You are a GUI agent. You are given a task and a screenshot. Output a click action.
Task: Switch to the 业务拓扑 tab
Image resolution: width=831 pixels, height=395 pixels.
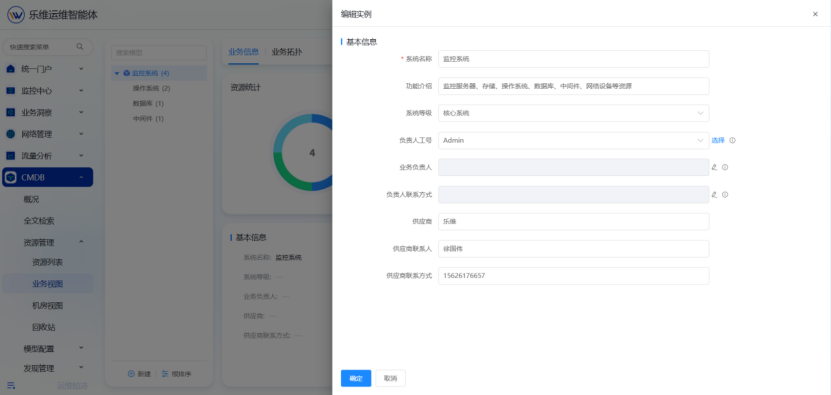click(287, 52)
